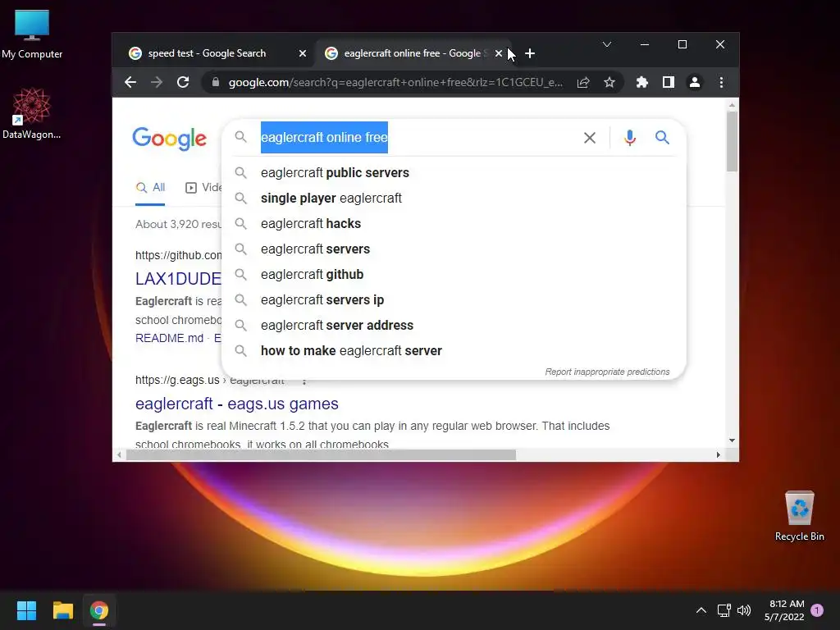Open the LAX1DUDE github result
The width and height of the screenshot is (840, 630).
click(x=178, y=279)
